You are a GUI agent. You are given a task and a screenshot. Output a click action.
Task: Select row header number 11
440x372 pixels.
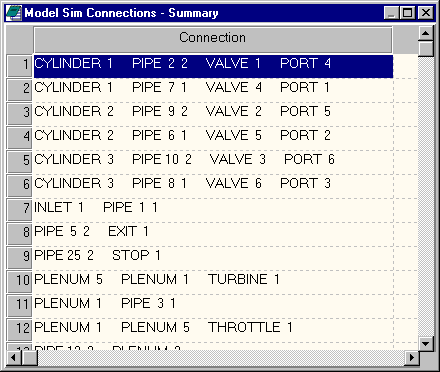point(19,305)
